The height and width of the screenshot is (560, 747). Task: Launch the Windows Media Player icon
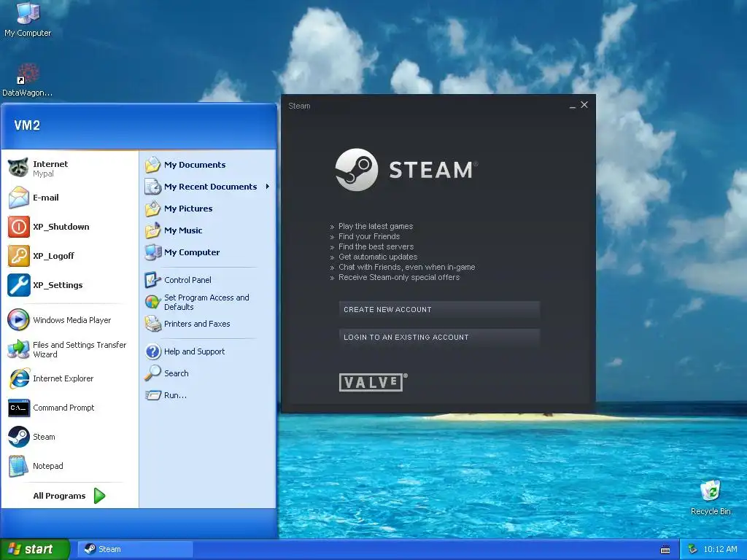(x=18, y=320)
